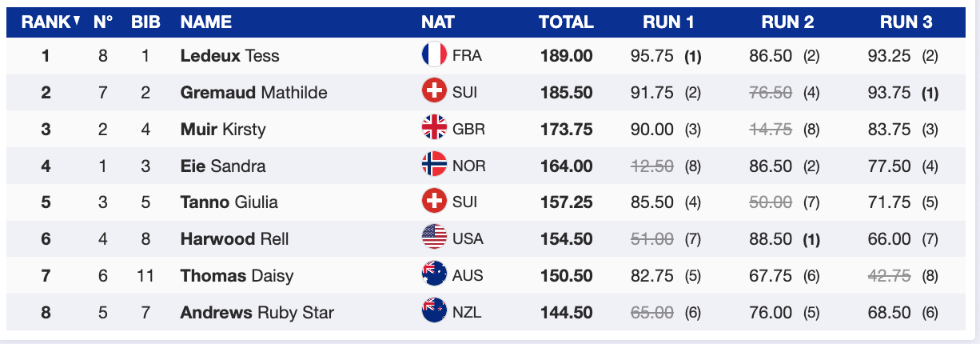
Task: Click the Norway flag icon
Action: [434, 166]
